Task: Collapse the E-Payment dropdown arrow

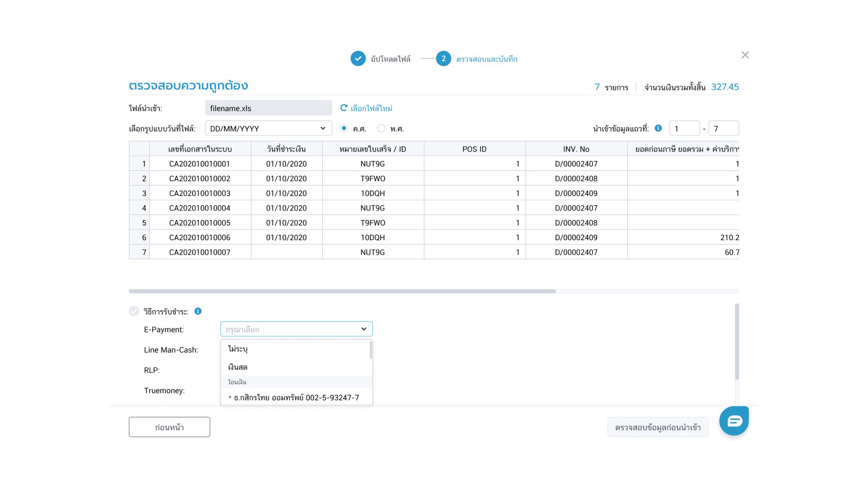Action: coord(363,329)
